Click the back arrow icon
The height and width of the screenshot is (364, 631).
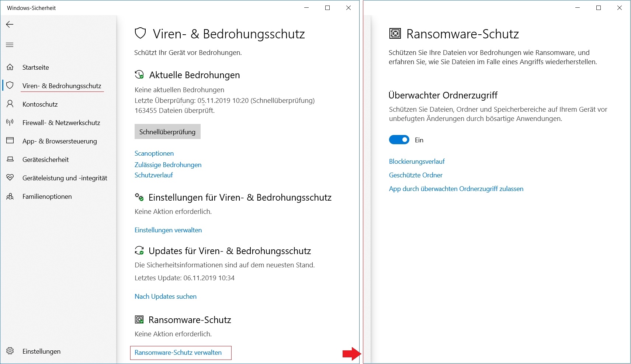click(x=10, y=24)
